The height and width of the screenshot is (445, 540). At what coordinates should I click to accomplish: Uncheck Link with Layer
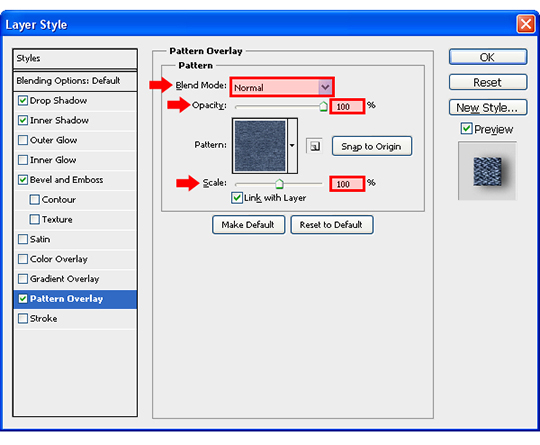pyautogui.click(x=237, y=198)
